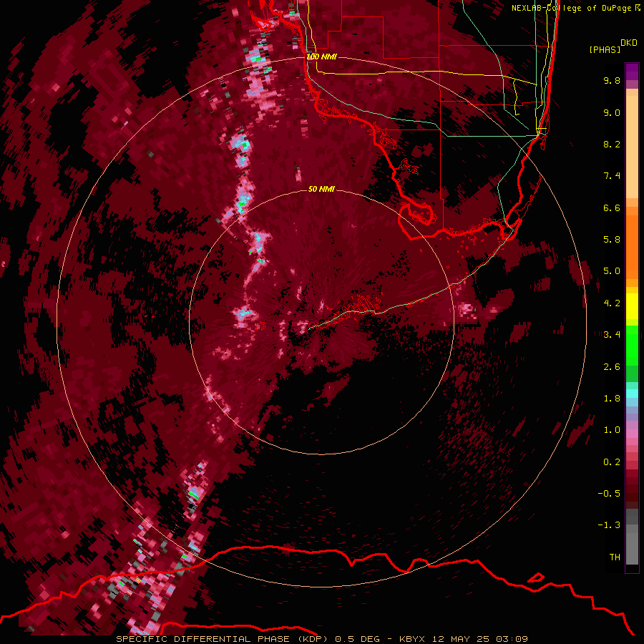
Task: Click the -0.5 color scale value
Action: pyautogui.click(x=609, y=494)
